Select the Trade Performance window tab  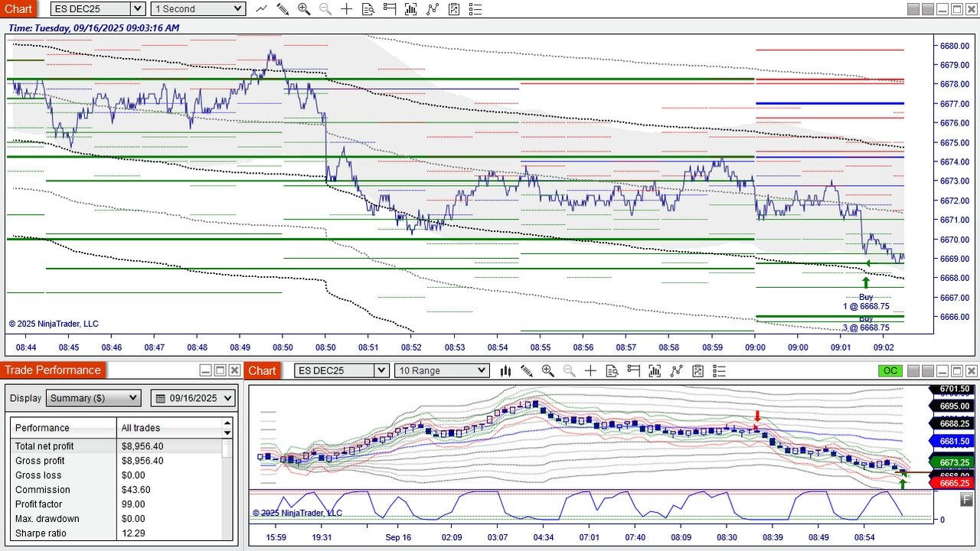[53, 370]
